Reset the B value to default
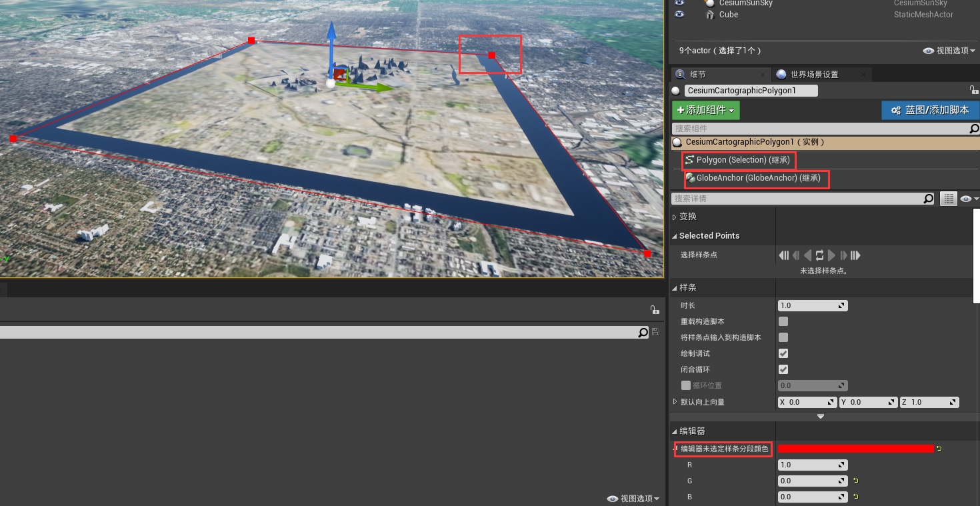980x506 pixels. click(855, 497)
